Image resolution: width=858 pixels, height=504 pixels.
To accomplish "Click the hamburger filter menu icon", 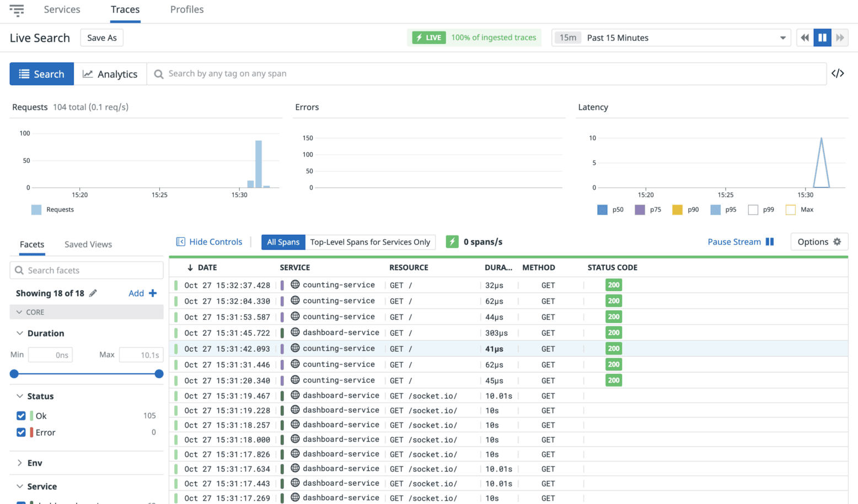I will tap(17, 10).
